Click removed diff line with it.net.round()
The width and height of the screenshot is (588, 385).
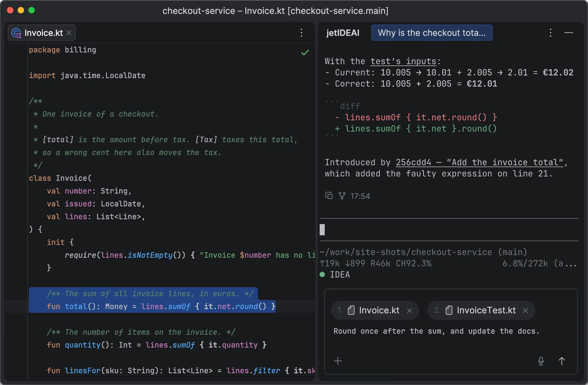click(x=416, y=117)
